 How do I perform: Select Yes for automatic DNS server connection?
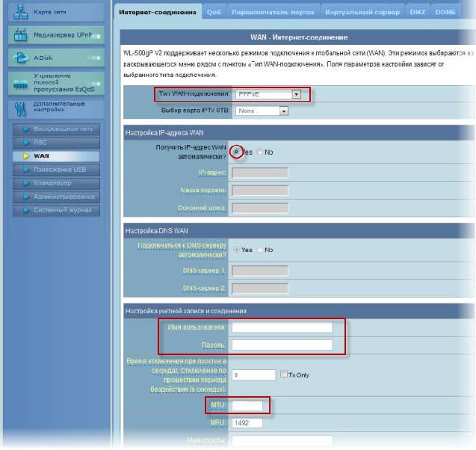click(236, 249)
